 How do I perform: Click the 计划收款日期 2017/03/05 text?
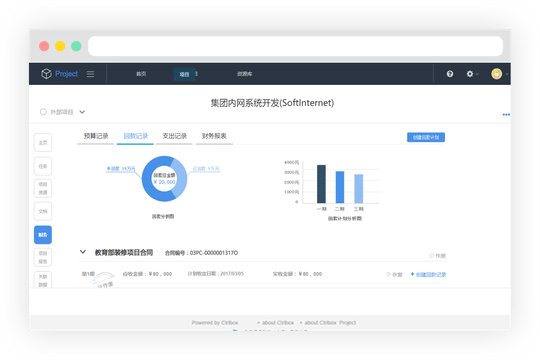pyautogui.click(x=216, y=274)
